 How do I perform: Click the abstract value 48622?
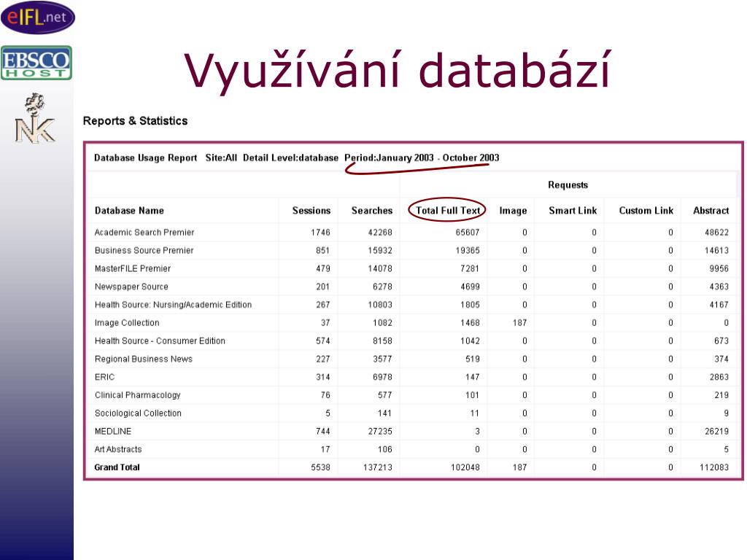tap(716, 233)
